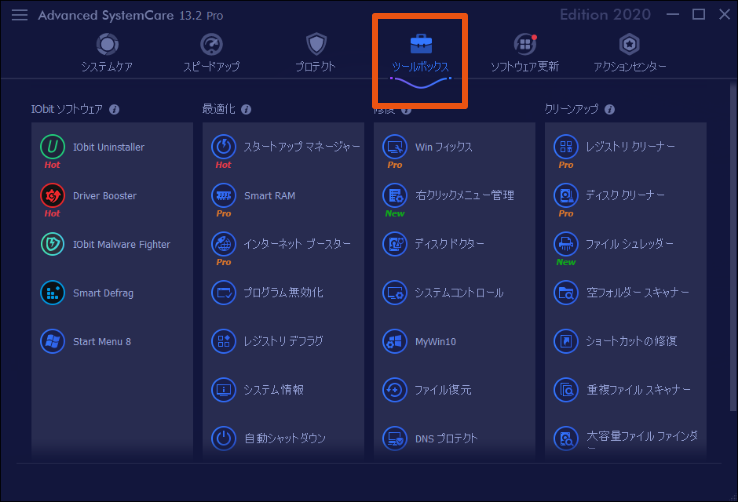Click the ファイル復元 label
This screenshot has height=502, width=738.
pyautogui.click(x=443, y=390)
